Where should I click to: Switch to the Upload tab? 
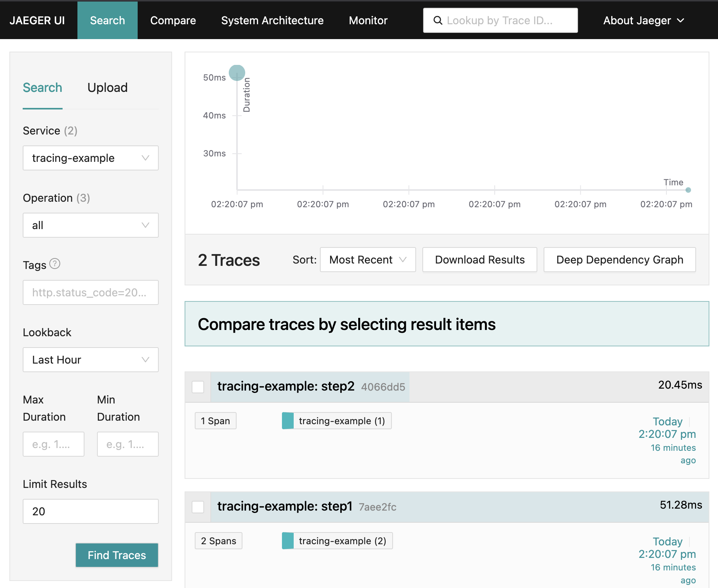coord(108,88)
